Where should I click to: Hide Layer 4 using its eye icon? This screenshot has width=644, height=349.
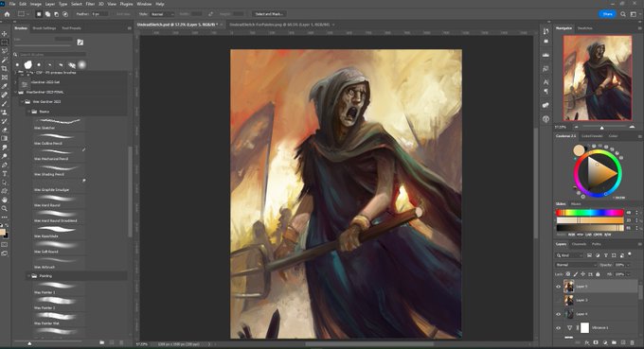(x=558, y=314)
